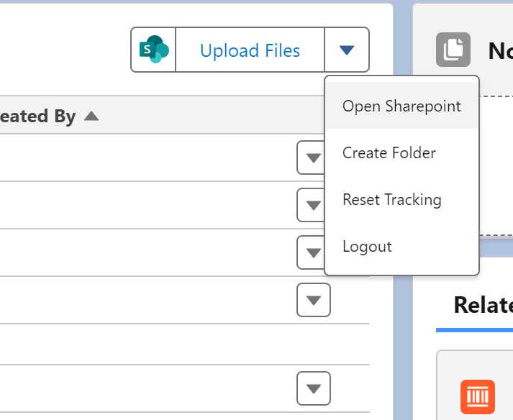Click the orange icon under Related
The height and width of the screenshot is (420, 513).
click(x=478, y=397)
